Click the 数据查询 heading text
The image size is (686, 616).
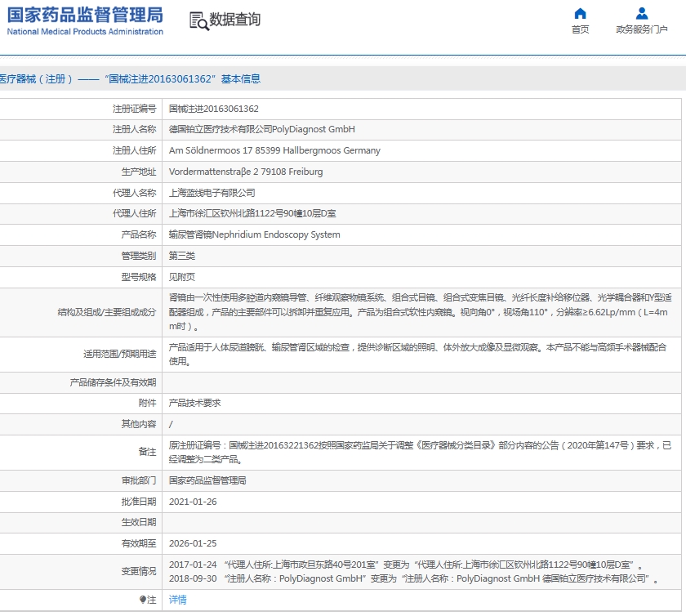235,20
